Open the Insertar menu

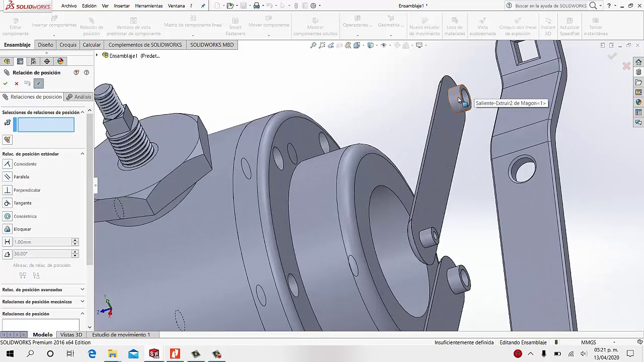click(x=122, y=6)
